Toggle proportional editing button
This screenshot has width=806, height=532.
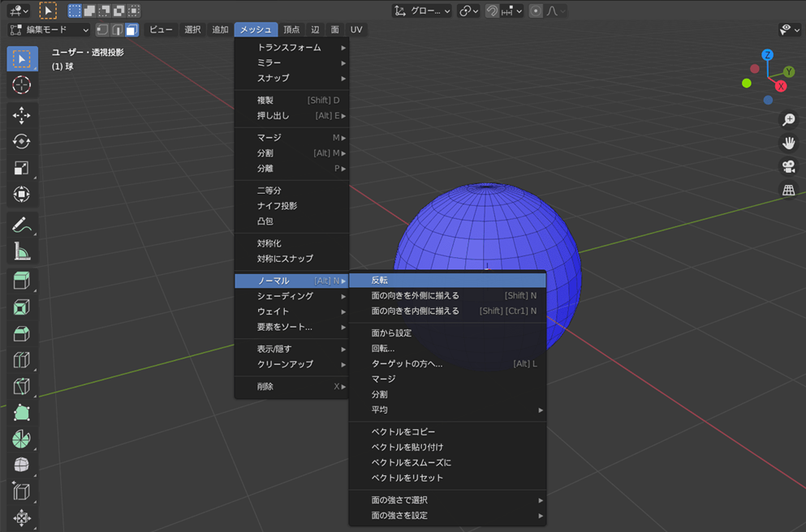coord(536,11)
